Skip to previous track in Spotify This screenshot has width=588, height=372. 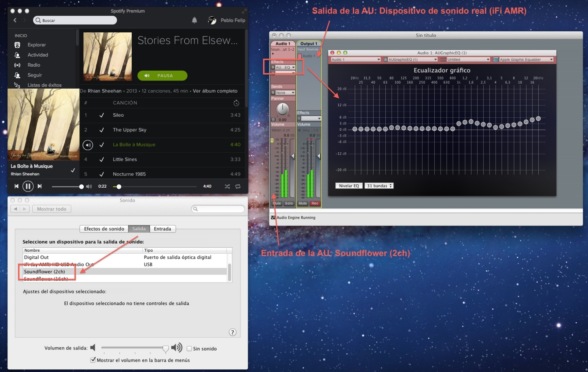(x=16, y=186)
